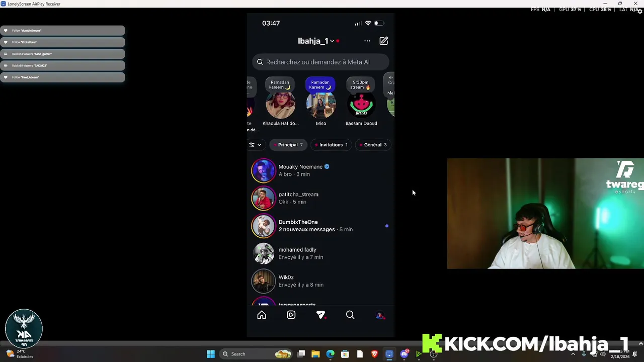Open Bassam Daoud's story avatar
Screen dimensions: 644x362
point(361,105)
